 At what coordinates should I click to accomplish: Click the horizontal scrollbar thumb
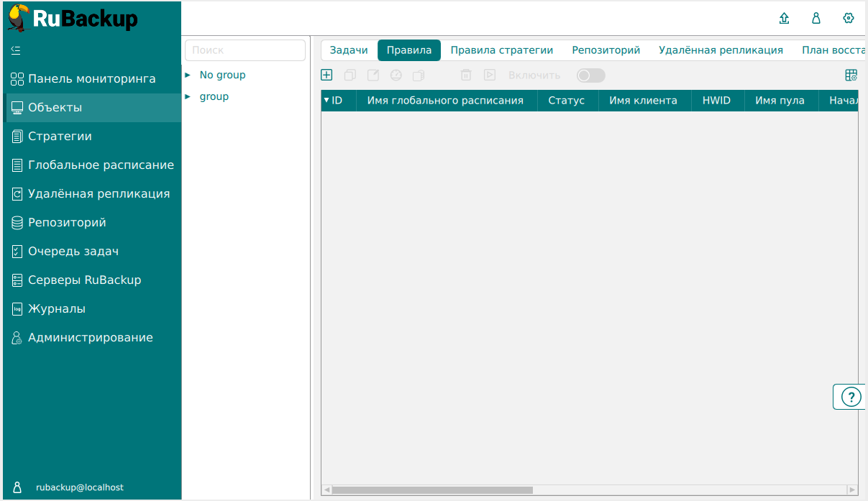click(x=431, y=490)
